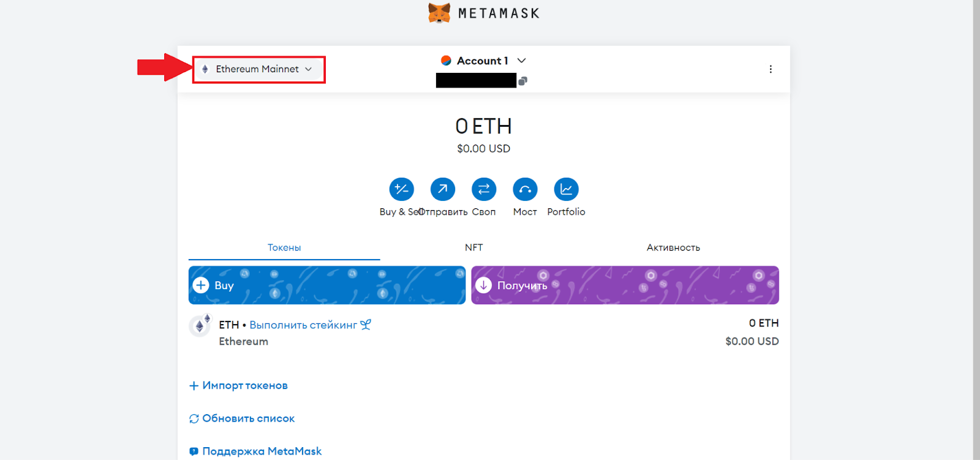Click the Buy & Sell round icon

(x=401, y=189)
